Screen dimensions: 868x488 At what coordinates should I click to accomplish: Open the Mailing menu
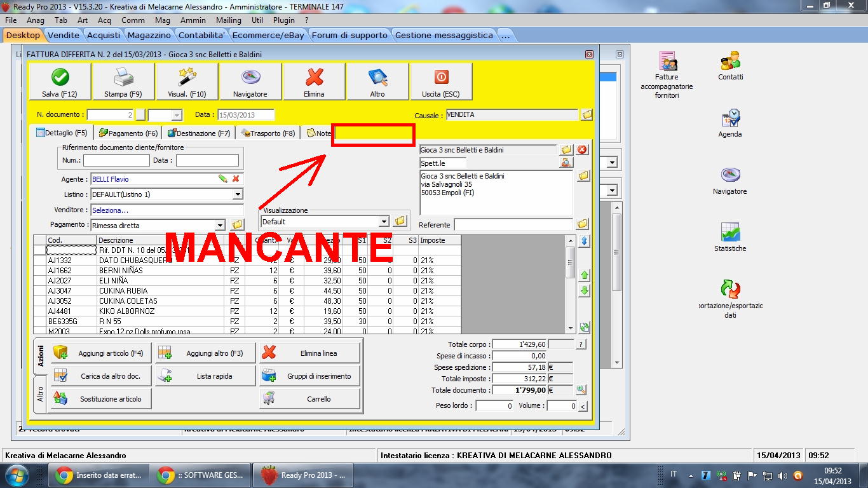click(x=229, y=20)
